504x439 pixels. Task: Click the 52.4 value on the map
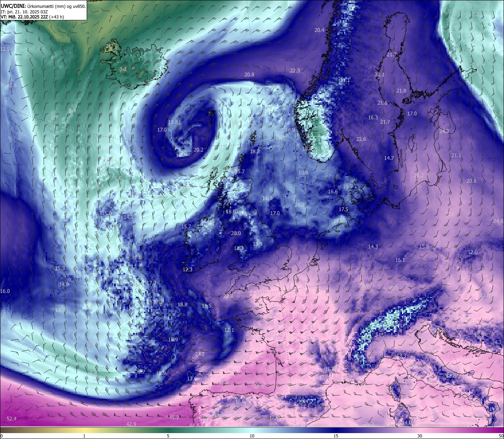[x=11, y=419]
